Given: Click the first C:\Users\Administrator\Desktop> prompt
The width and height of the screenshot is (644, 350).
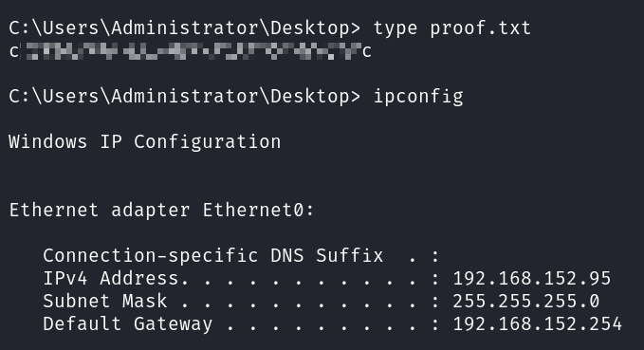Looking at the screenshot, I should tap(185, 28).
